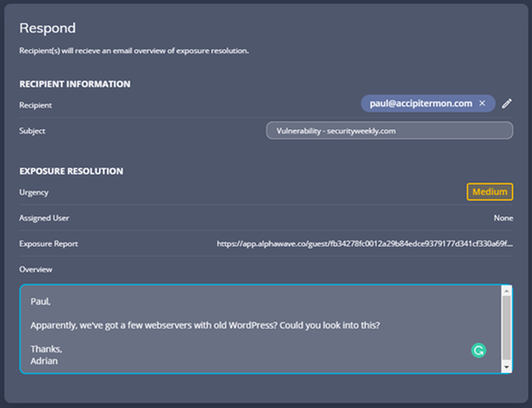The width and height of the screenshot is (532, 408).
Task: Click the Subject label
Action: tap(32, 131)
